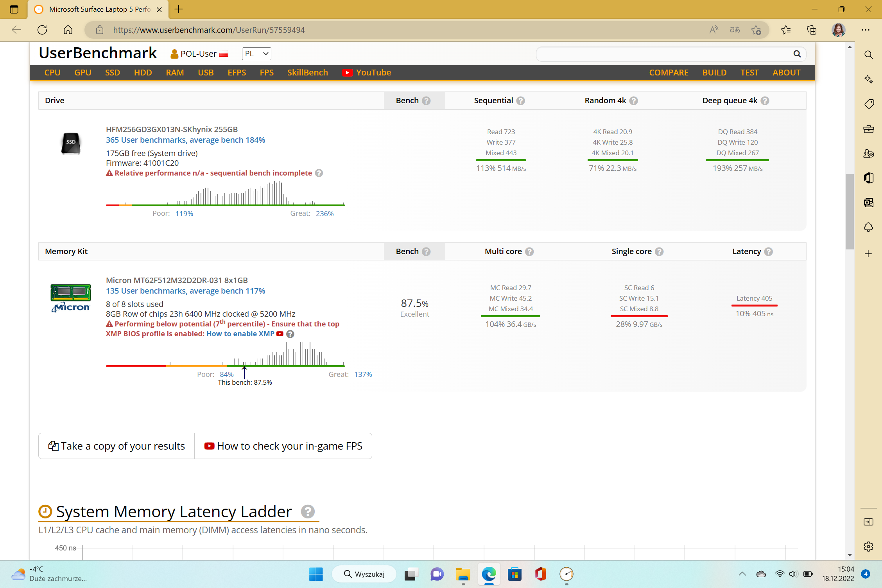Open the browser profile avatar
The width and height of the screenshot is (882, 588).
pos(838,30)
